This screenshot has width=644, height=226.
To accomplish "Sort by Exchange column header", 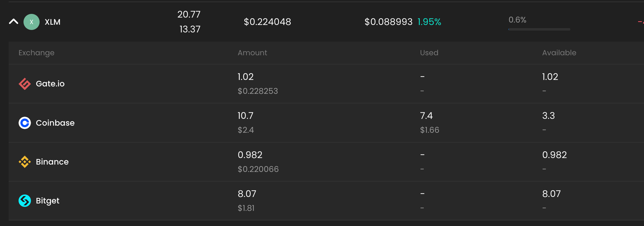I will pos(36,53).
